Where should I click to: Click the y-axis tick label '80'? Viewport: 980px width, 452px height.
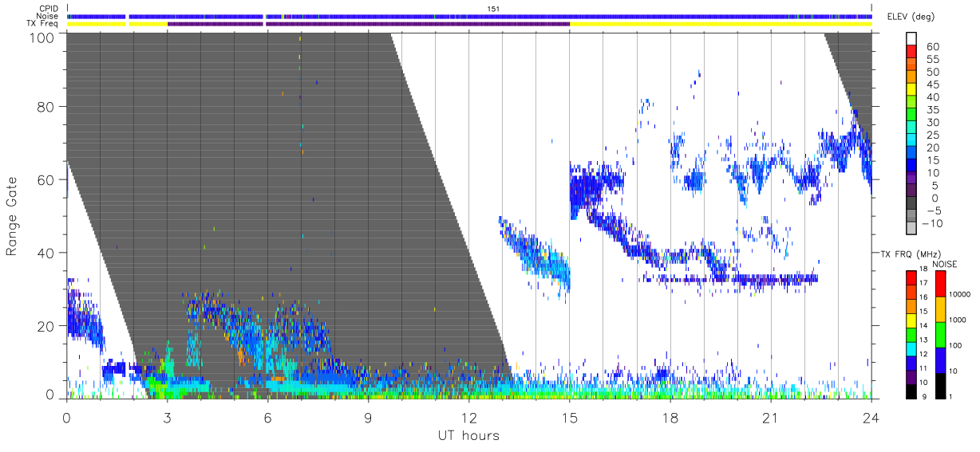pyautogui.click(x=45, y=107)
